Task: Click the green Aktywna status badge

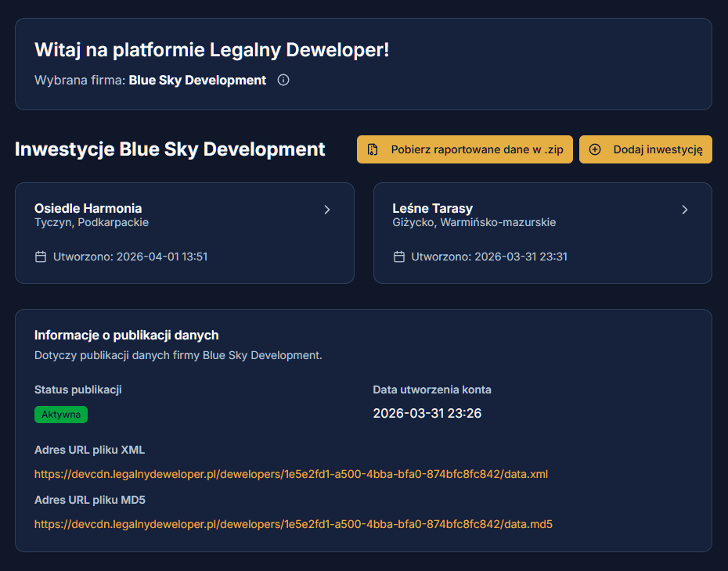Action: [61, 415]
